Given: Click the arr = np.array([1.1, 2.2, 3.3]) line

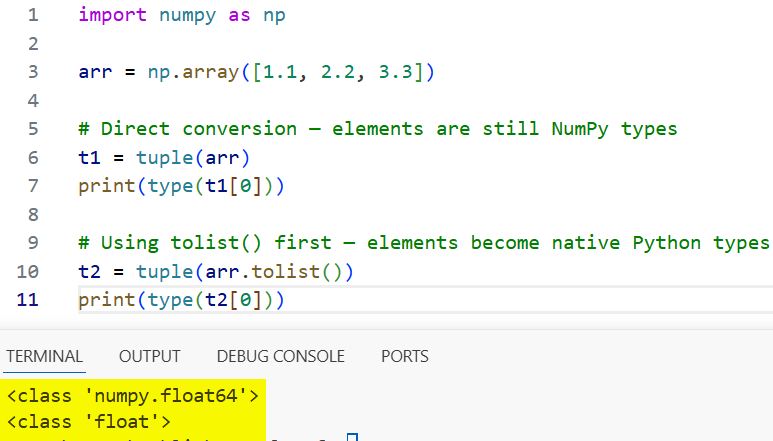Looking at the screenshot, I should (256, 72).
